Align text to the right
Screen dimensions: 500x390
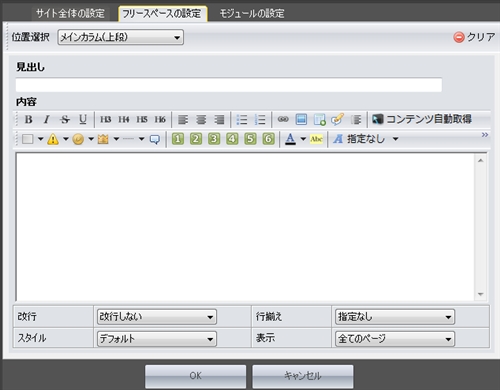click(x=219, y=119)
